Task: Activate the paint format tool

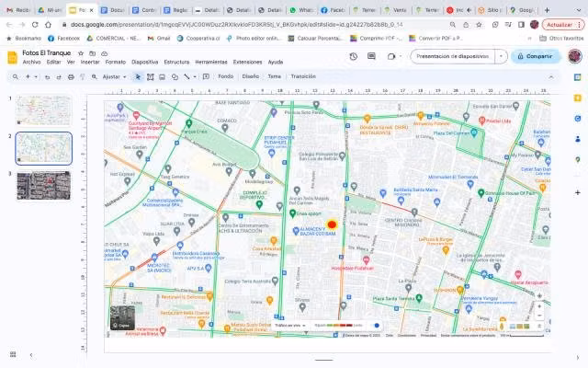Action: click(83, 76)
